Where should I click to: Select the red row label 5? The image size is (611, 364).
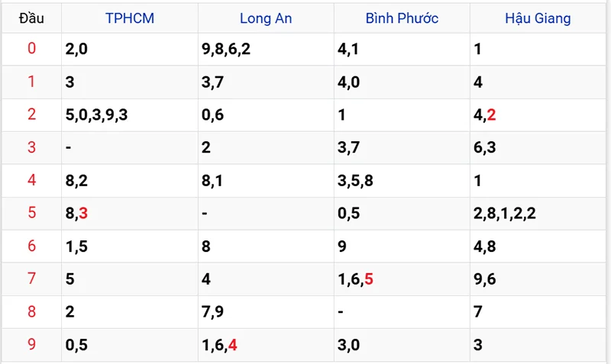(31, 213)
